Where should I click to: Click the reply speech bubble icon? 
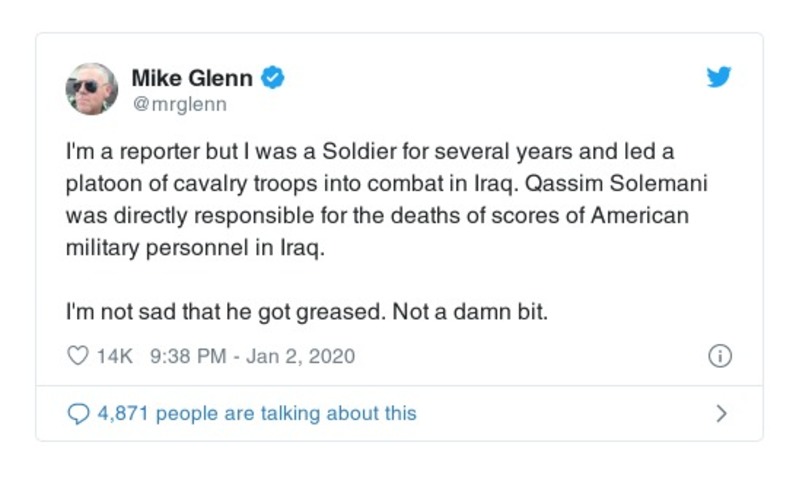pos(78,413)
